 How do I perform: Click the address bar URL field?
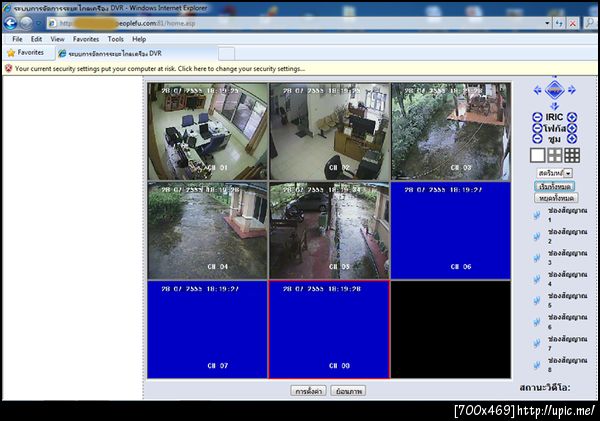295,24
